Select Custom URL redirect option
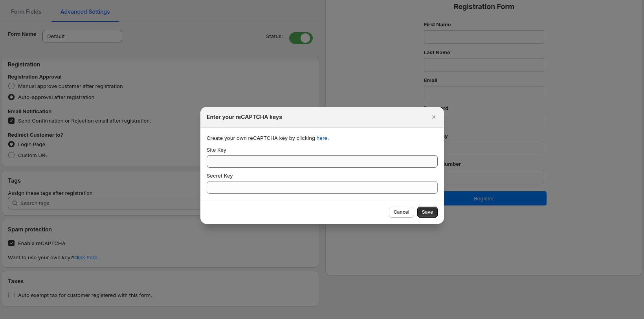This screenshot has height=319, width=644. coord(11,155)
